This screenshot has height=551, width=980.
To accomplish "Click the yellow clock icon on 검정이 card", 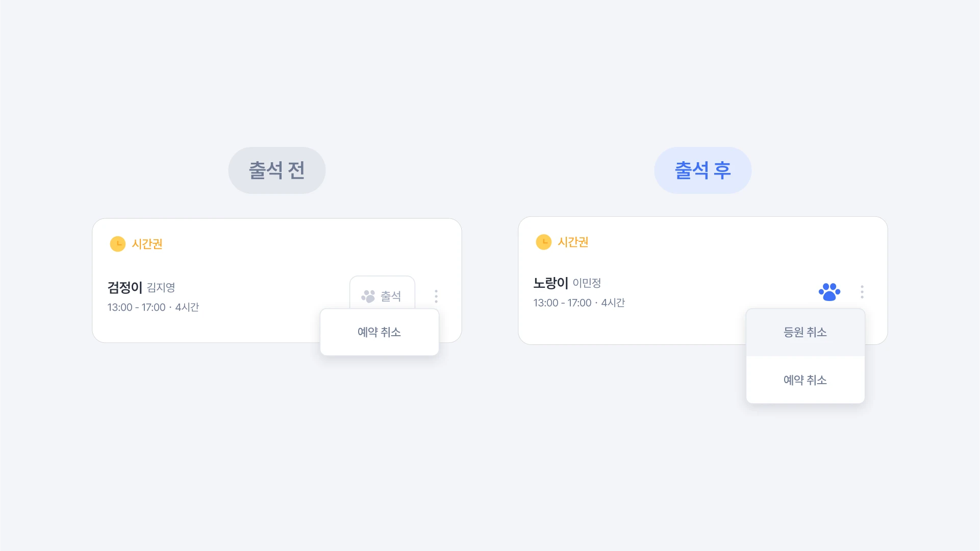I will pos(118,244).
